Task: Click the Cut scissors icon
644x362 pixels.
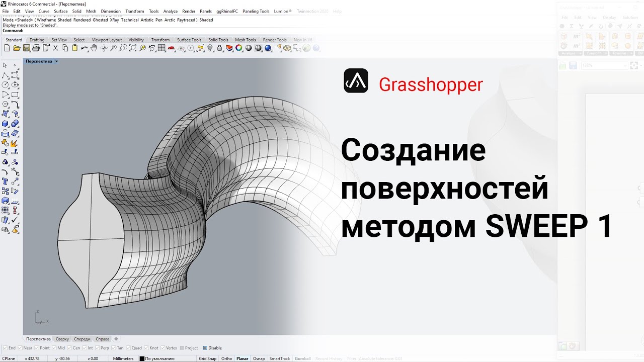Action: pyautogui.click(x=55, y=48)
